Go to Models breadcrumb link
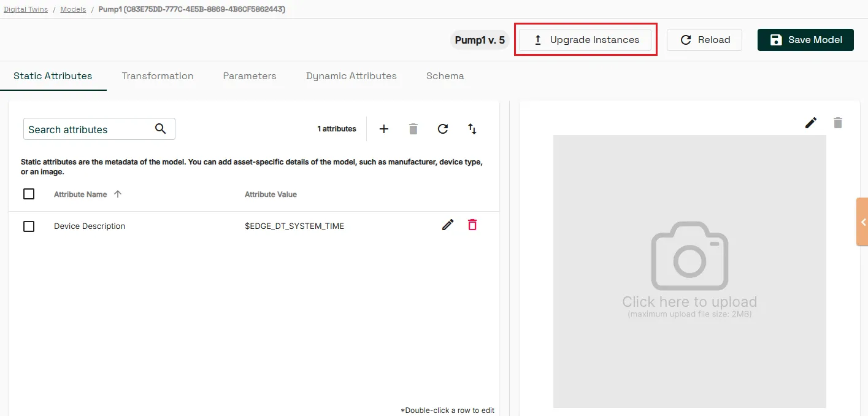This screenshot has width=868, height=416. (x=73, y=9)
